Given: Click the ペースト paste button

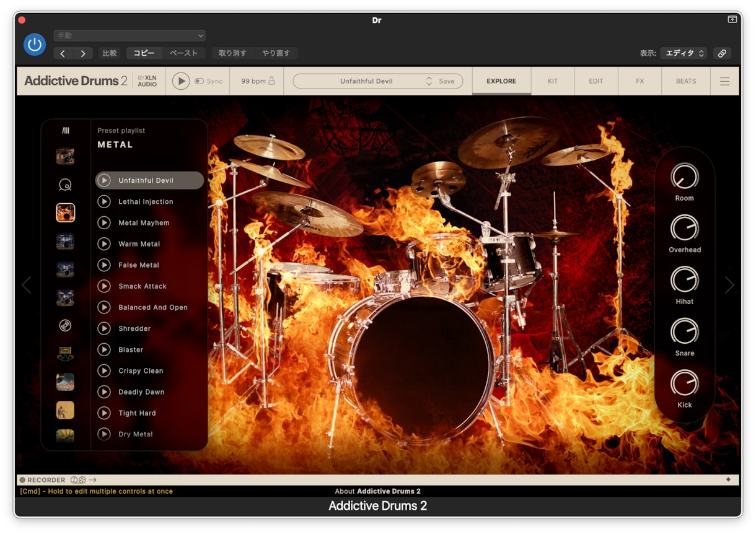Looking at the screenshot, I should (183, 53).
